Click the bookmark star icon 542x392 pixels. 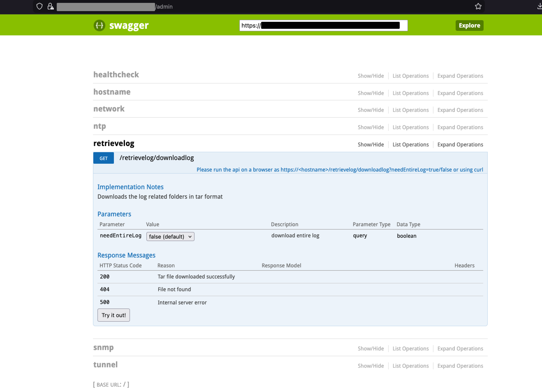click(x=478, y=6)
